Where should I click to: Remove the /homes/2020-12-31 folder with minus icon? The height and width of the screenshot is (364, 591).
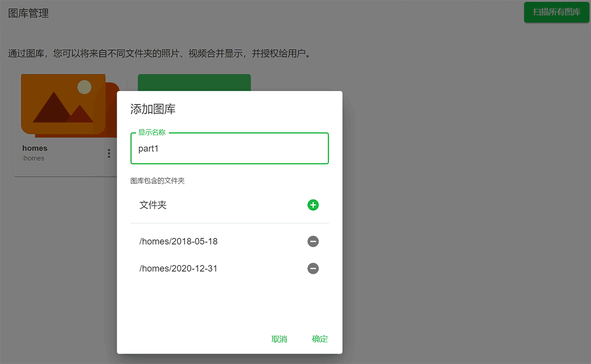(313, 268)
